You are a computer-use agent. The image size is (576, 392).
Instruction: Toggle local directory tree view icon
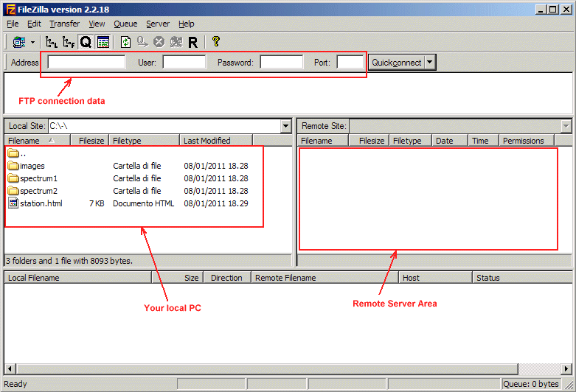[x=51, y=42]
